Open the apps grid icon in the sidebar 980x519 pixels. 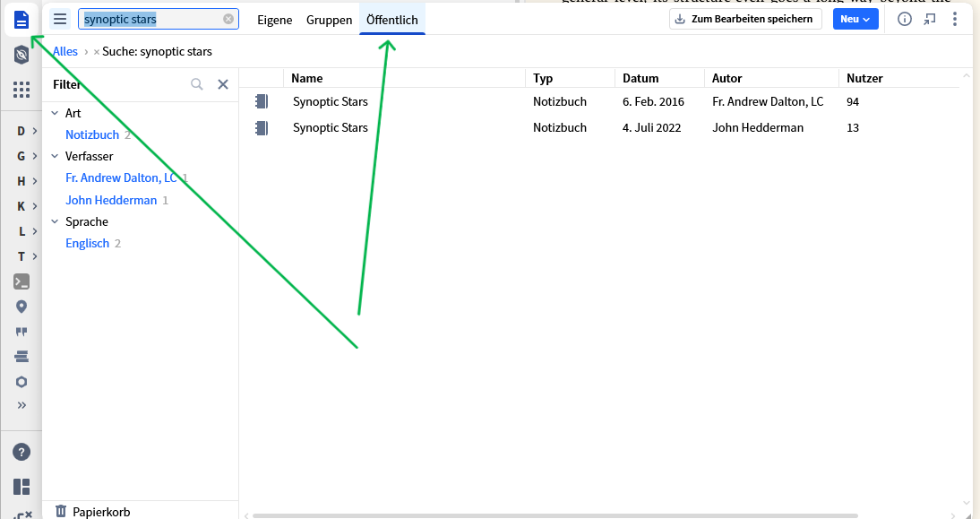pos(20,89)
